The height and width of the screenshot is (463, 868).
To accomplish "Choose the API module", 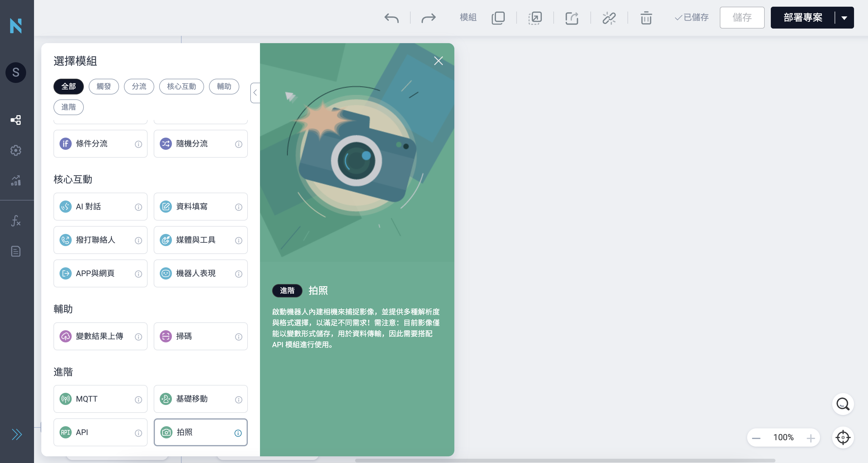I will [x=101, y=432].
